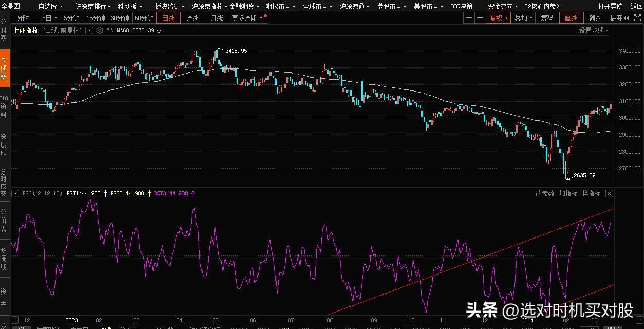Expand the 板块监测 menu dropdown
The width and height of the screenshot is (644, 329).
(170, 6)
